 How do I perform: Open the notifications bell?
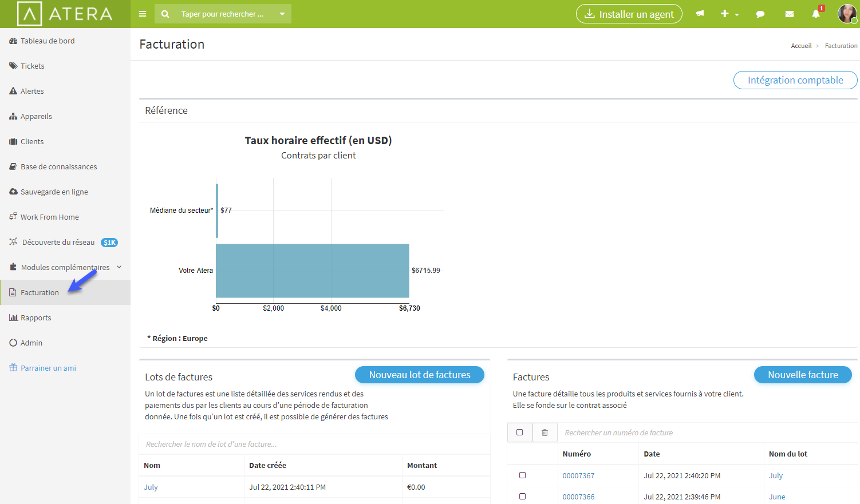(x=816, y=14)
